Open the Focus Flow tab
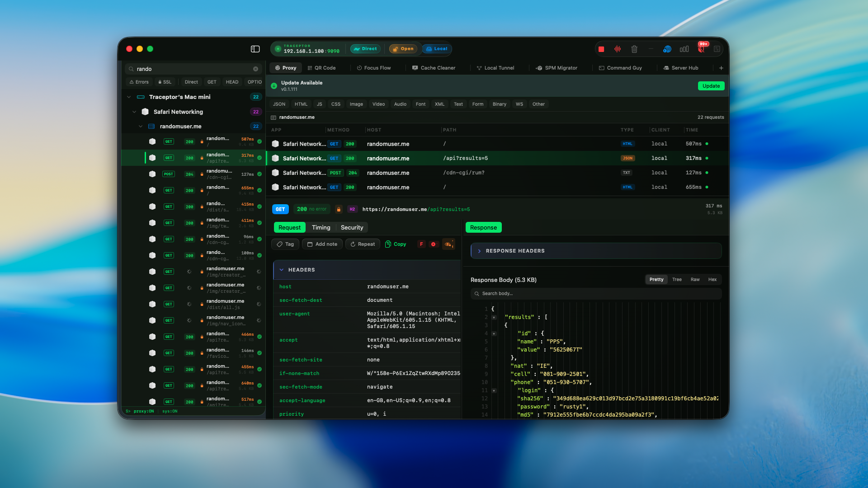Screen dimensions: 868x488 (374, 68)
